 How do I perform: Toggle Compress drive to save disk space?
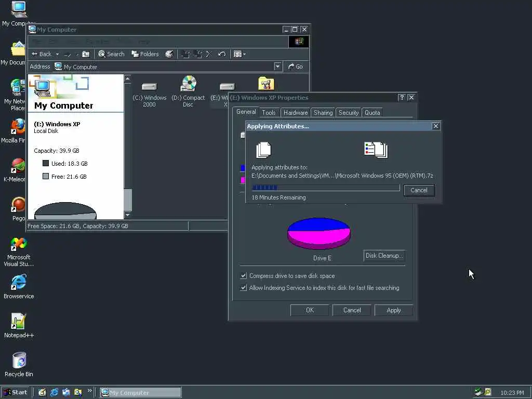click(243, 276)
